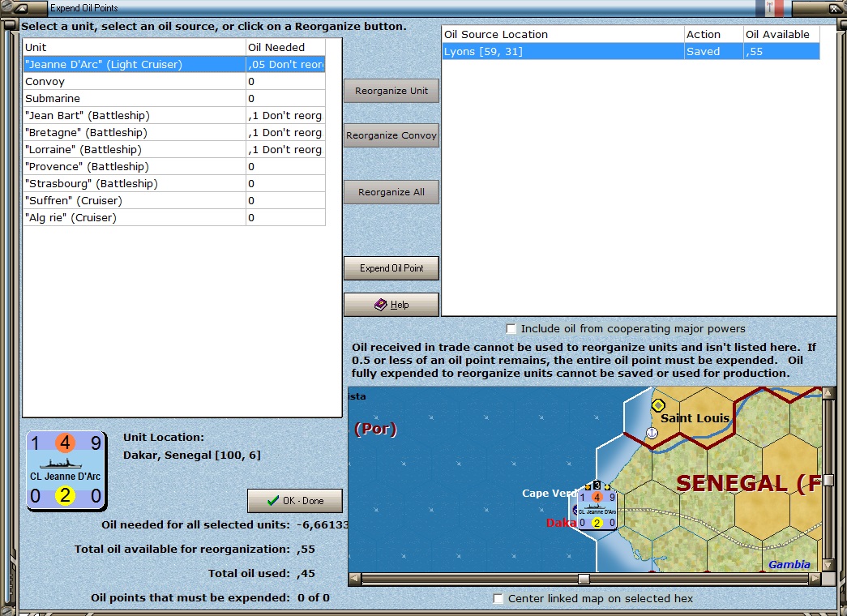Select the "Lorraine" (Battleship) row
This screenshot has width=847, height=616.
[174, 150]
